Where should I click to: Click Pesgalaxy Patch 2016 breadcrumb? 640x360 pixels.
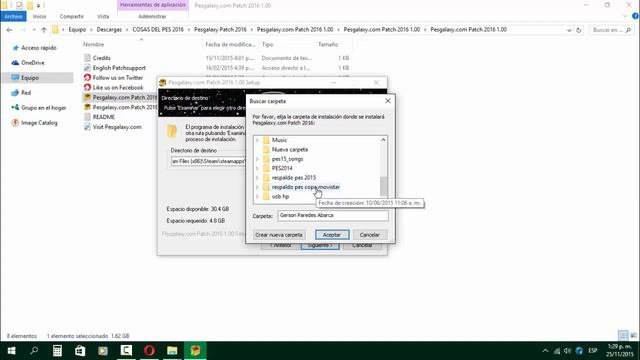point(220,30)
